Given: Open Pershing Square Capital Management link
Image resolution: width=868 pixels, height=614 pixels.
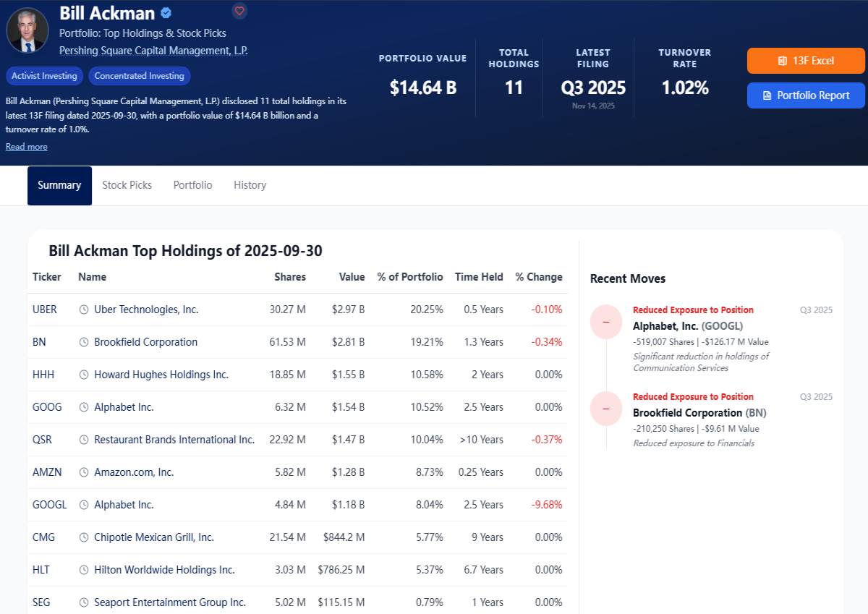Looking at the screenshot, I should (153, 51).
